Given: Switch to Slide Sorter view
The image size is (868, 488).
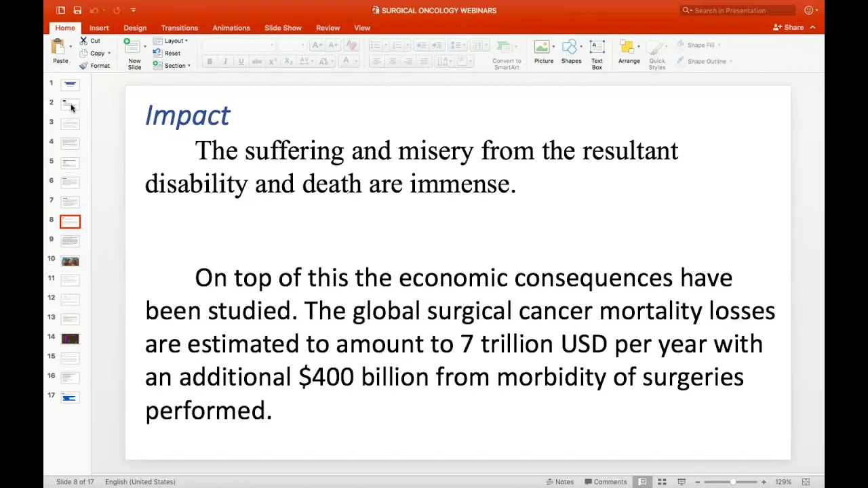Looking at the screenshot, I should 662,482.
